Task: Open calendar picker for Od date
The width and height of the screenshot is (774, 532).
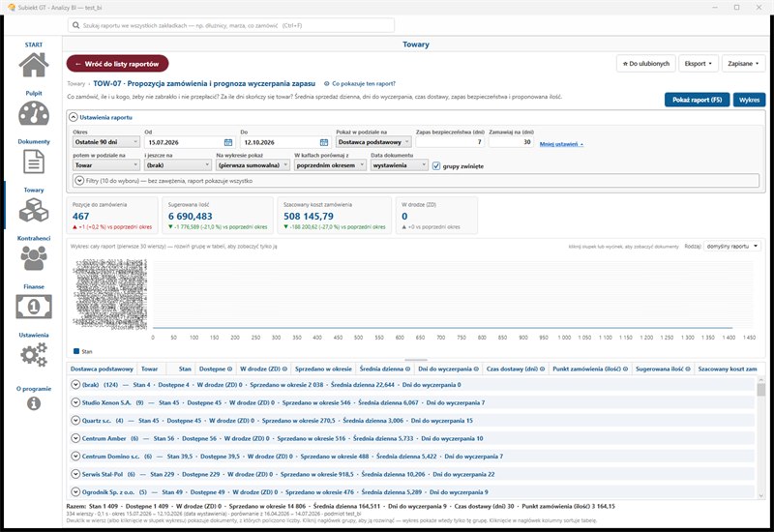Action: coord(228,142)
